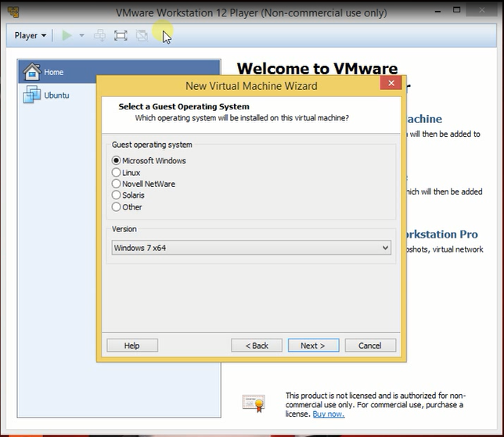Click the license certificate icon
504x437 pixels.
(254, 403)
